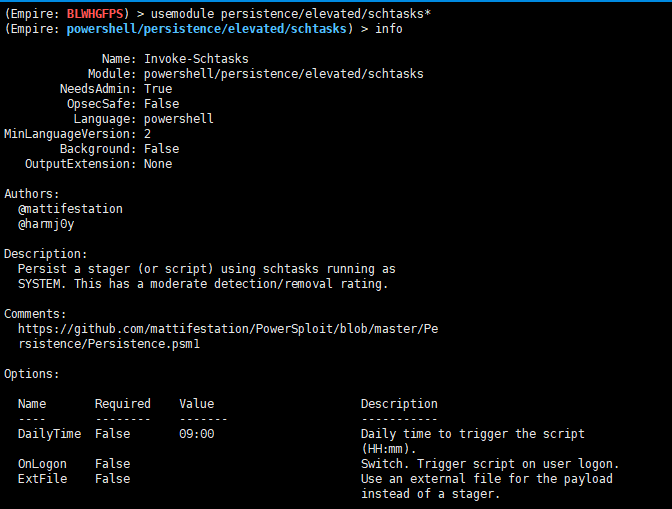Click the 'Description' column header in Options

point(399,404)
